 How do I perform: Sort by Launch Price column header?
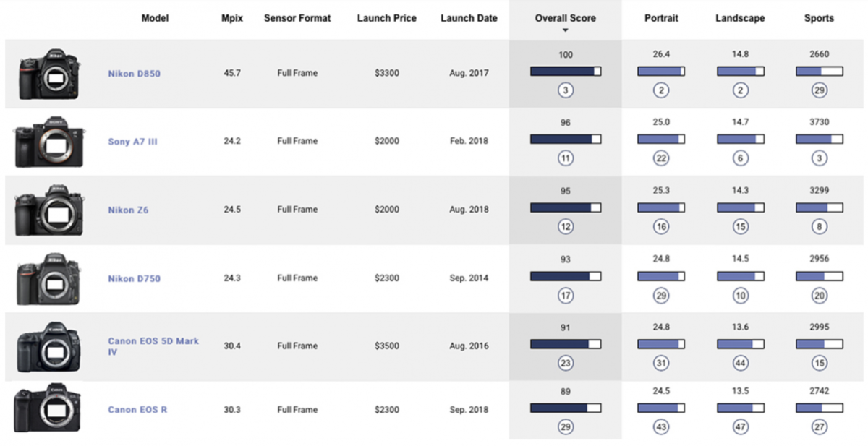coord(387,18)
